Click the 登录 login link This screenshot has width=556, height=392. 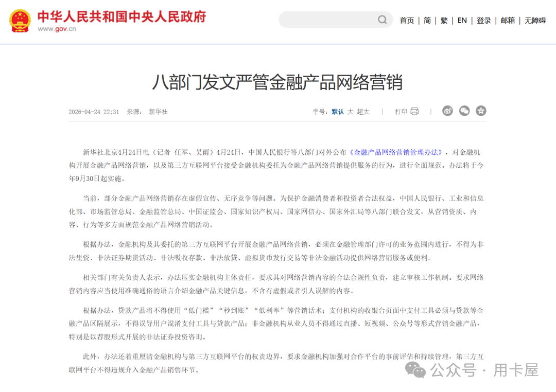(x=483, y=20)
